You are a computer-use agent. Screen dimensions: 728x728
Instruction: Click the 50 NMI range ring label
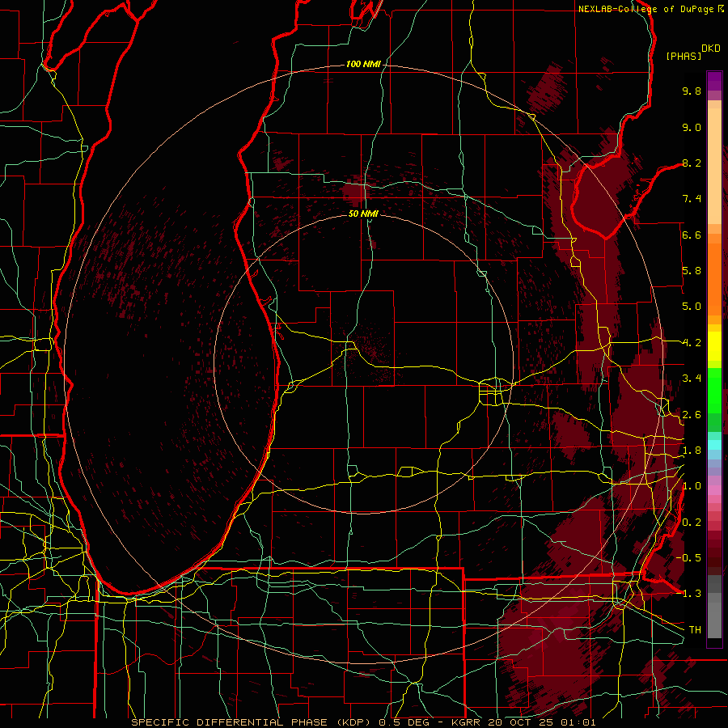363,214
